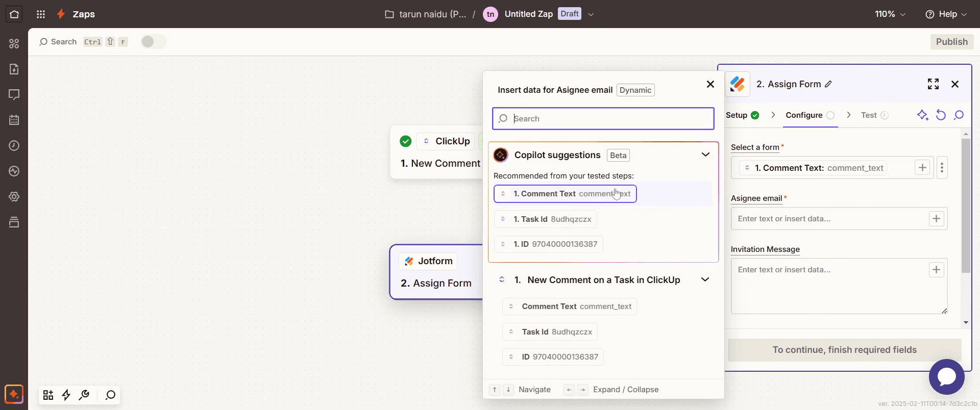Open the Copilot icon in sidebar bottom
This screenshot has height=410, width=980.
tap(14, 394)
